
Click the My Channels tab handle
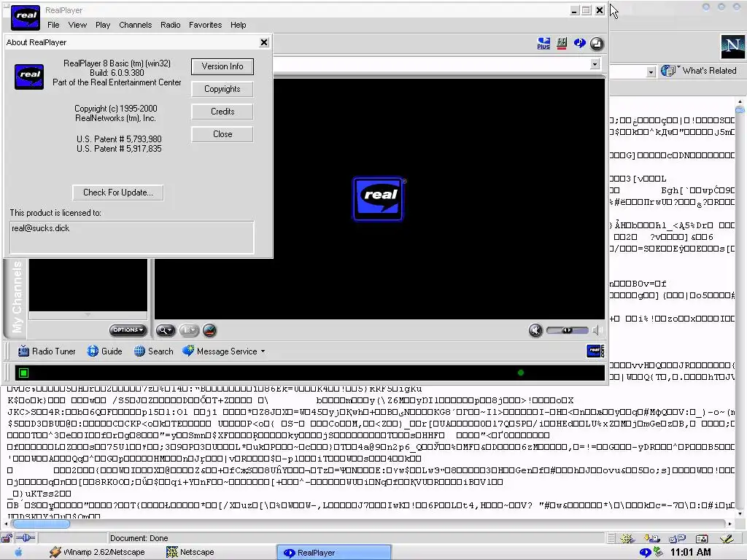[x=17, y=297]
